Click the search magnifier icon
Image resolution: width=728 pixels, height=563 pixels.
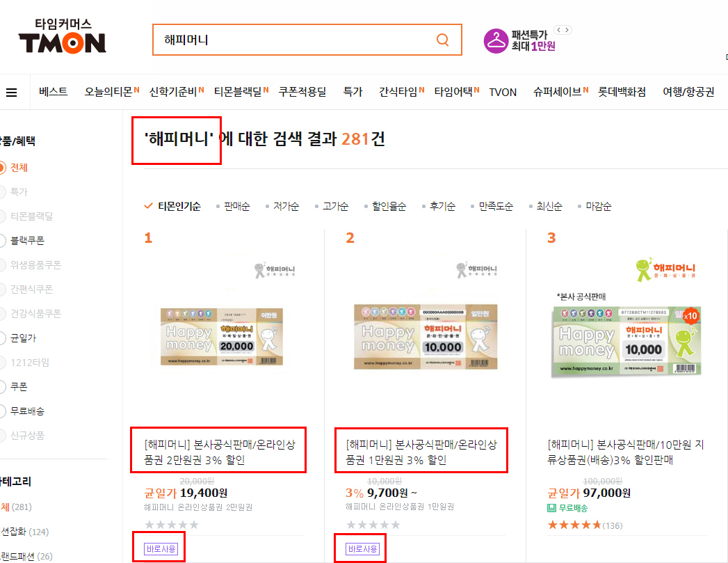[443, 40]
